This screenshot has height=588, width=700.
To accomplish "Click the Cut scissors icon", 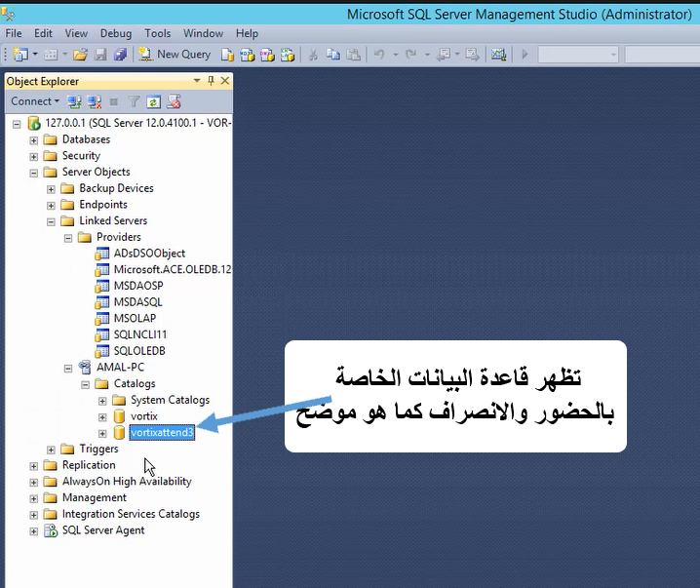I will point(313,55).
